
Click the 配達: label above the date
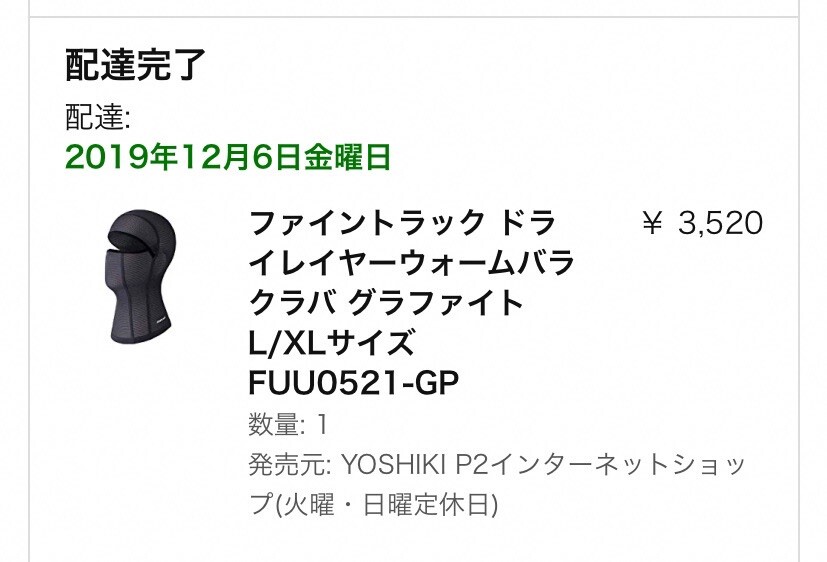(x=98, y=118)
